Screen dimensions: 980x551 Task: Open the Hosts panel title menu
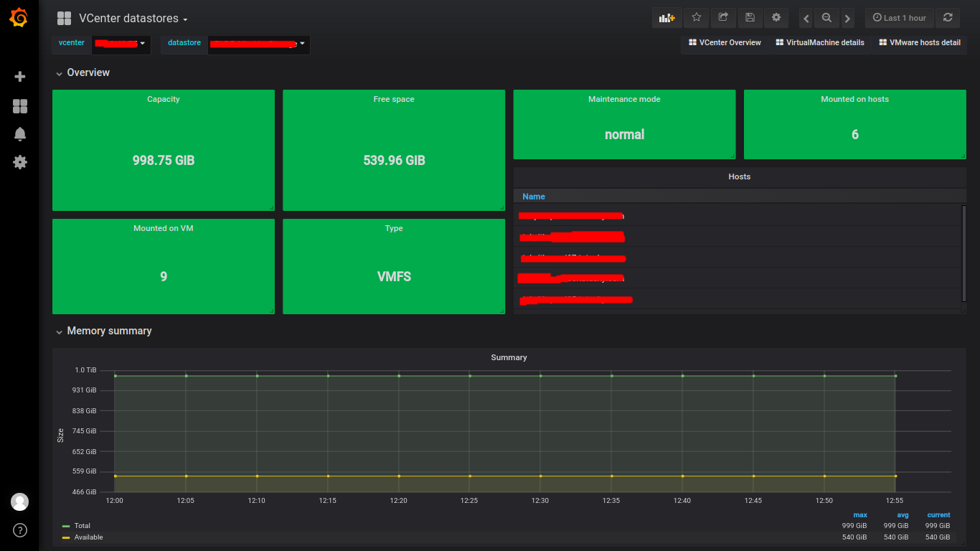click(739, 176)
